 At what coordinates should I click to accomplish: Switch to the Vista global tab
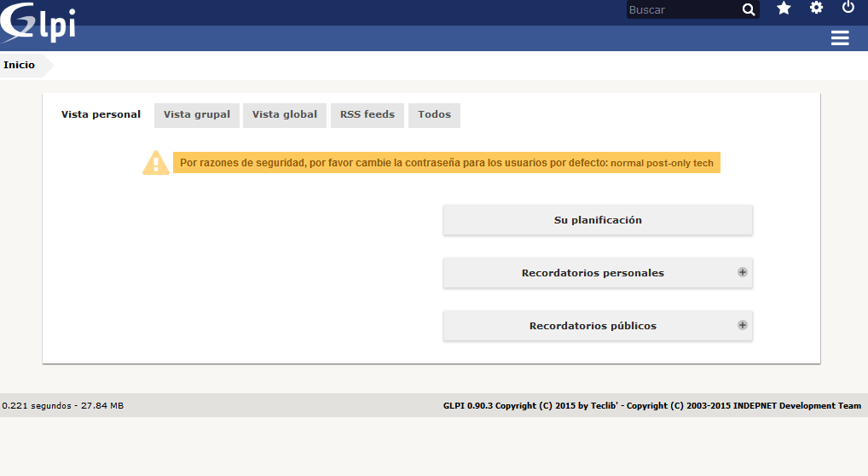(x=285, y=114)
